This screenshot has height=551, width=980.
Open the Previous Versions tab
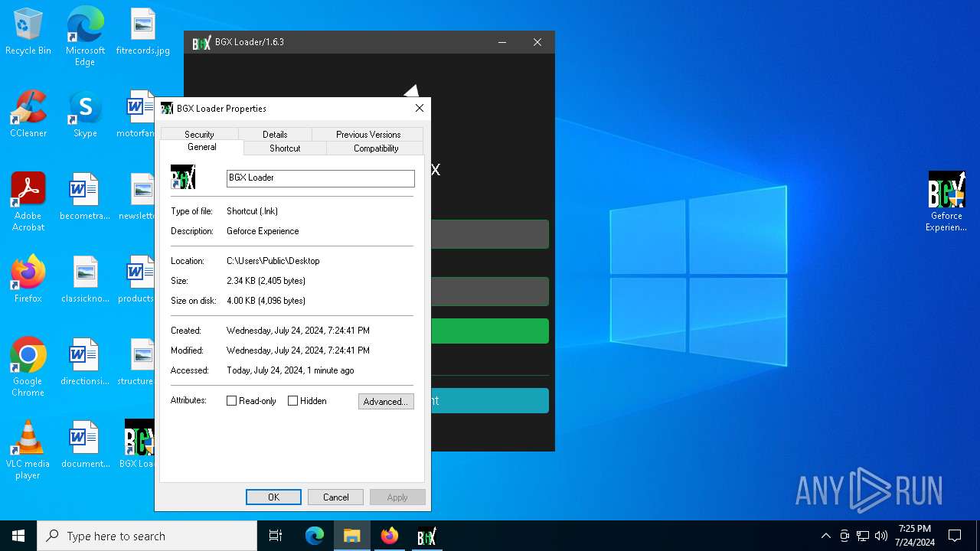coord(368,134)
